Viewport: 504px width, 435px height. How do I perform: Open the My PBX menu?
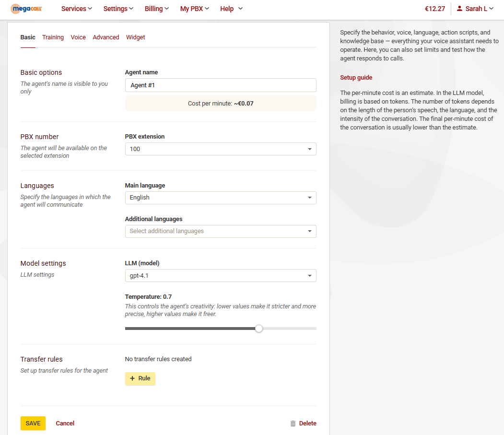point(195,9)
